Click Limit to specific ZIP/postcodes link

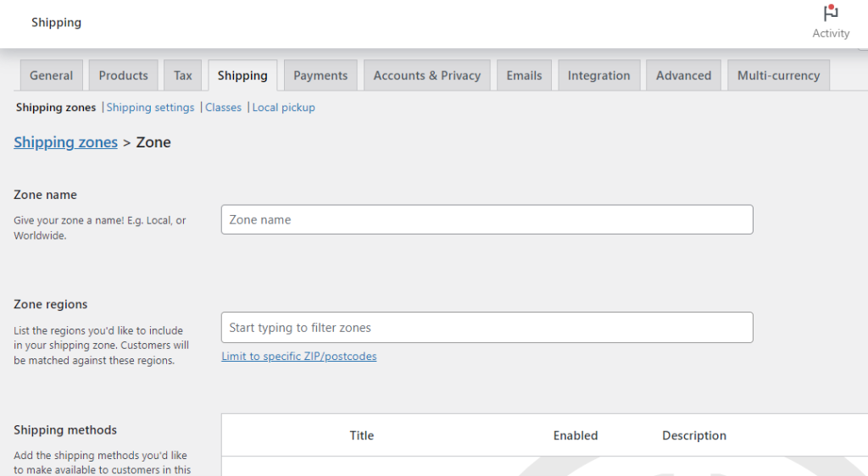click(x=299, y=357)
